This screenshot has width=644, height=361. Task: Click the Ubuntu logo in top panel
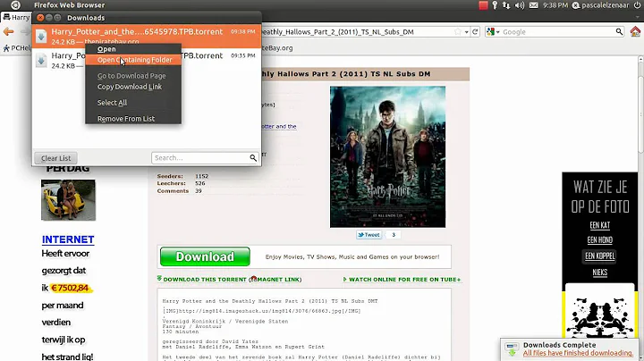pos(15,5)
